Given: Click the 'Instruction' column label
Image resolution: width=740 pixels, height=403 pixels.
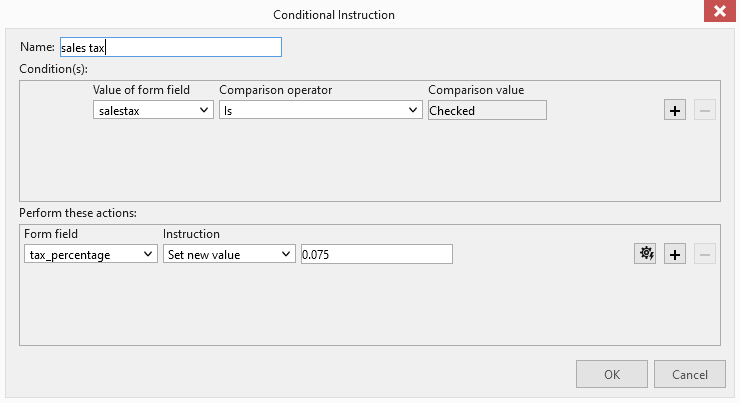Looking at the screenshot, I should 191,234.
